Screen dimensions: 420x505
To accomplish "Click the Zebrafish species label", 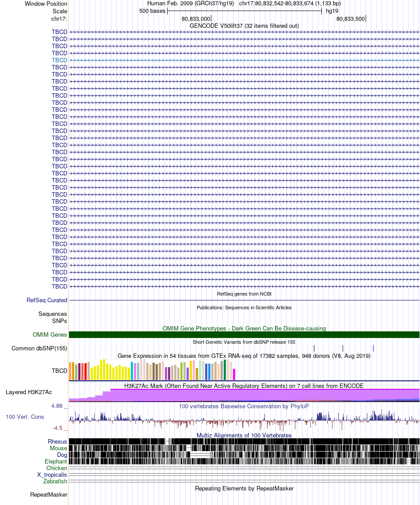I will pos(55,482).
